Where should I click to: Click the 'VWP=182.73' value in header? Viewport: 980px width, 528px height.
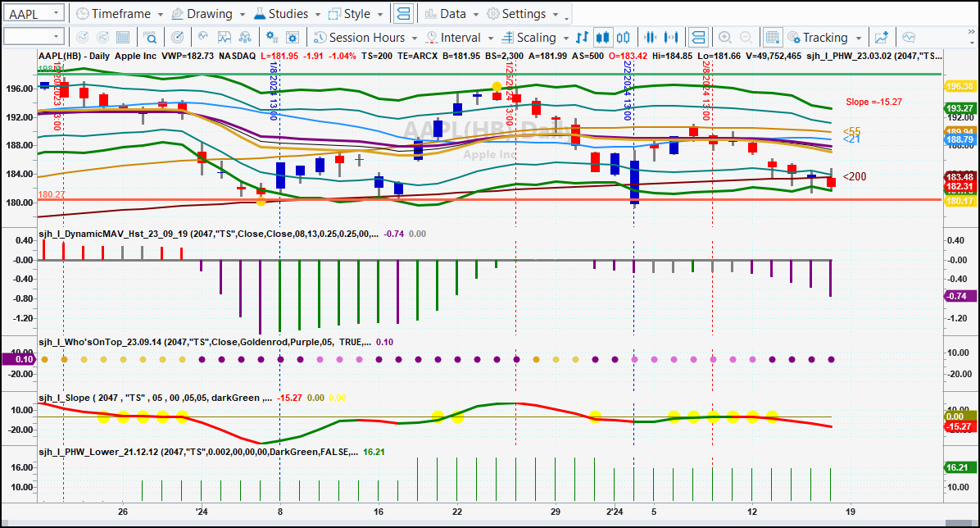click(188, 56)
